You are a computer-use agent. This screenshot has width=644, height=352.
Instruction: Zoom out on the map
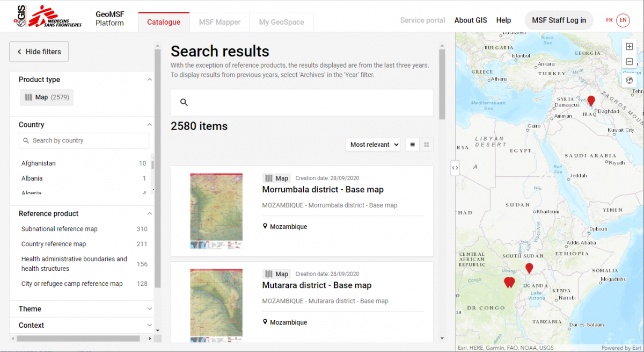pos(630,62)
